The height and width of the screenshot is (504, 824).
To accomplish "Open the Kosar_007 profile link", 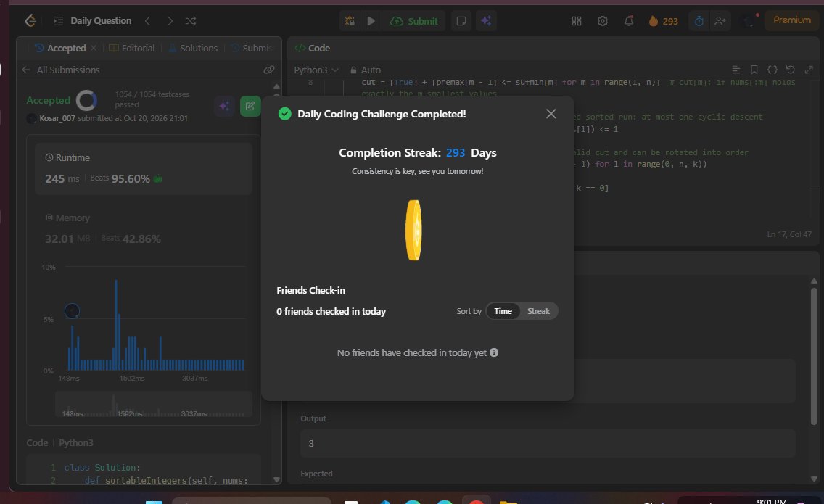I will click(x=57, y=118).
